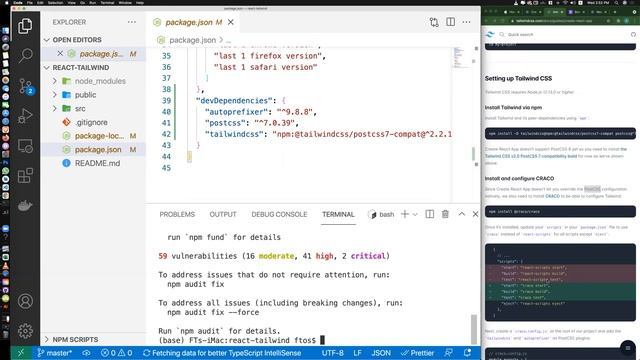Open the Remote Explorer view

[x=25, y=146]
